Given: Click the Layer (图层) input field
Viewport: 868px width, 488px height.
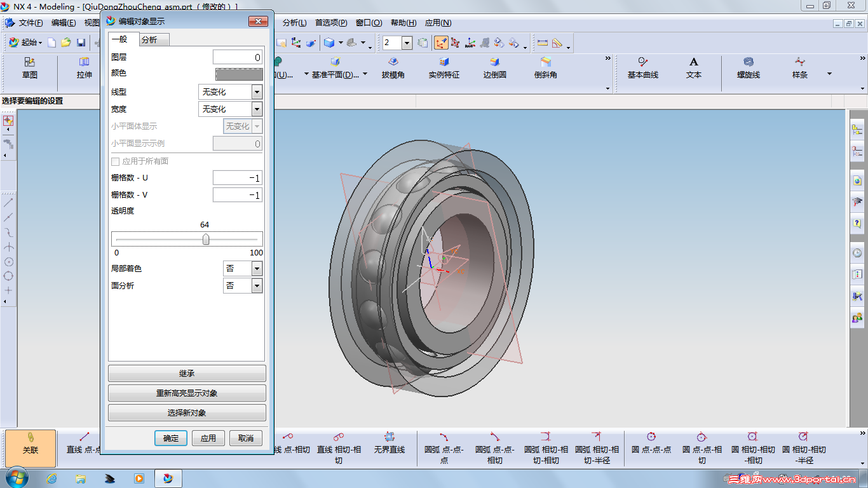Looking at the screenshot, I should 238,57.
